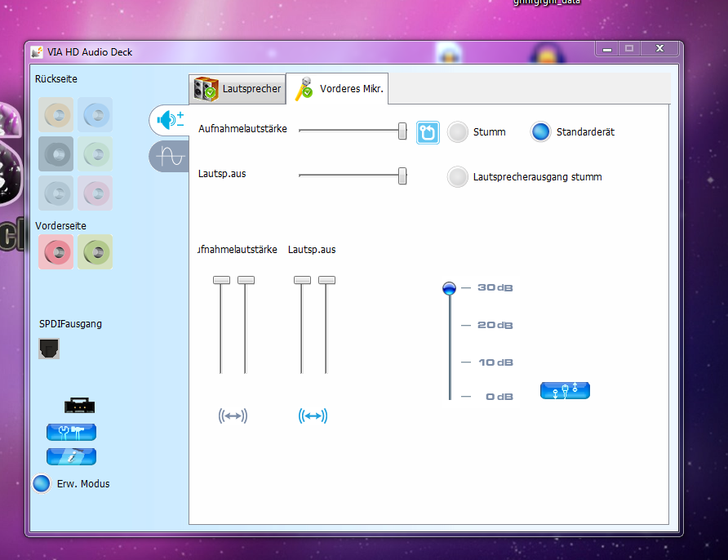This screenshot has width=728, height=560.
Task: Minimize the VIA HD Audio Deck window
Action: [607, 49]
